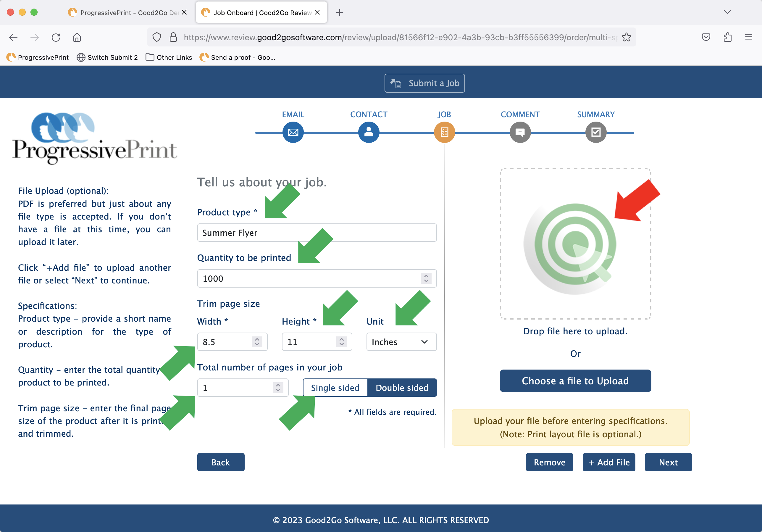Click the Next button
Image resolution: width=762 pixels, height=532 pixels.
[668, 462]
